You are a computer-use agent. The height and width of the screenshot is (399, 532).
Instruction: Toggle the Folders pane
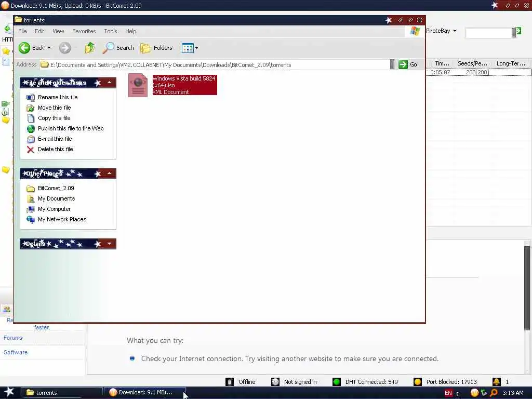click(156, 48)
